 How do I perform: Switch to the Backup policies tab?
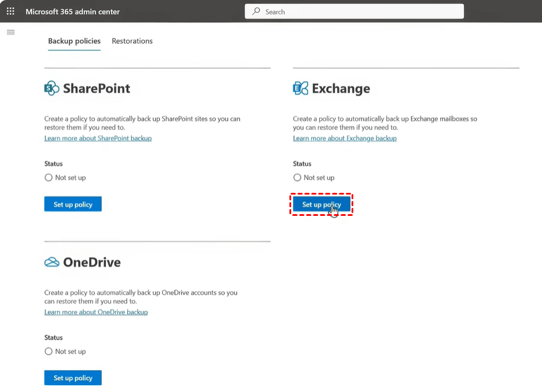tap(74, 41)
